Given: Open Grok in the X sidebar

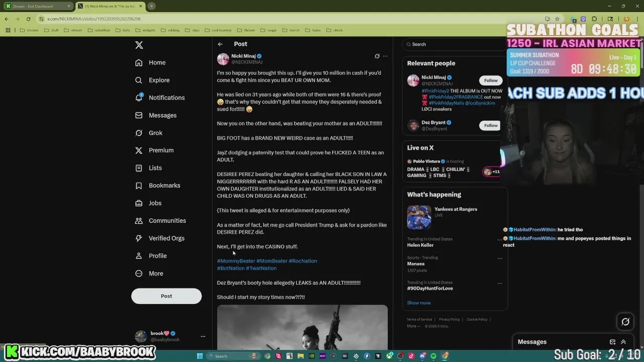Looking at the screenshot, I should pos(149,133).
